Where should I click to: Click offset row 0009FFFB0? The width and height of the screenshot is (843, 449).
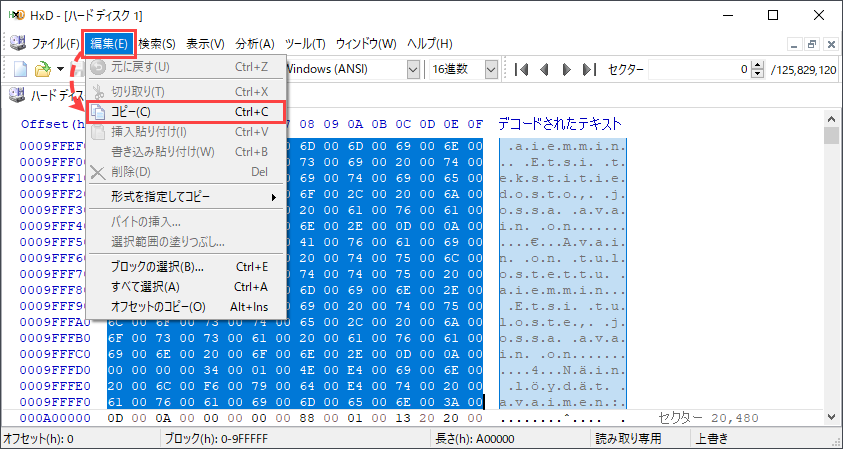(x=55, y=338)
